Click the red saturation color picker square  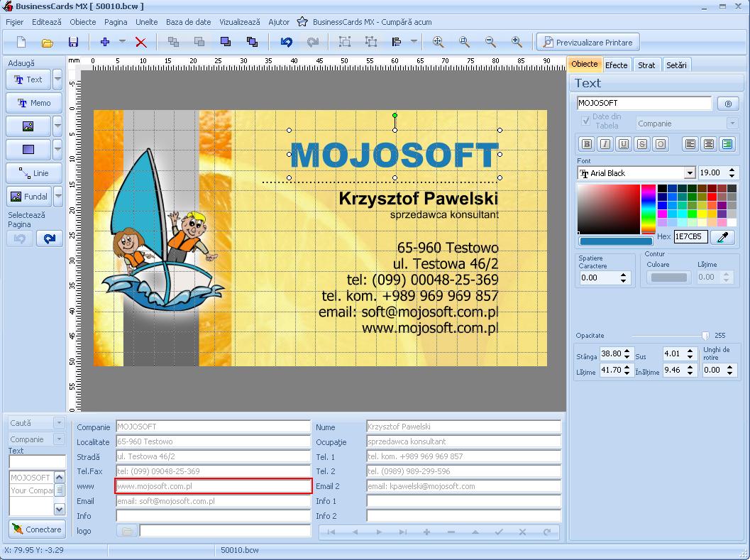coord(608,209)
